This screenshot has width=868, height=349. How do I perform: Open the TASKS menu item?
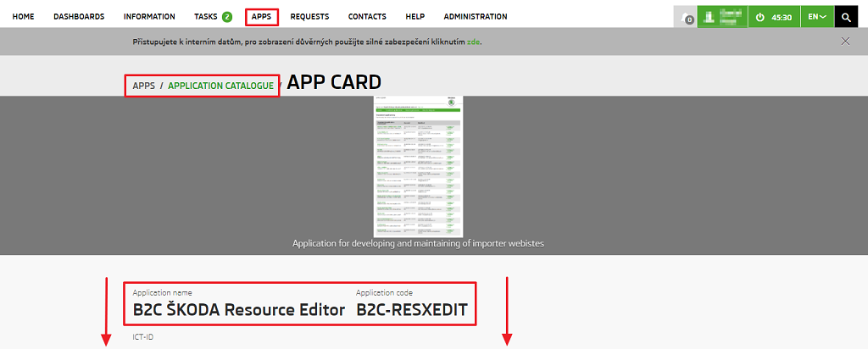206,17
